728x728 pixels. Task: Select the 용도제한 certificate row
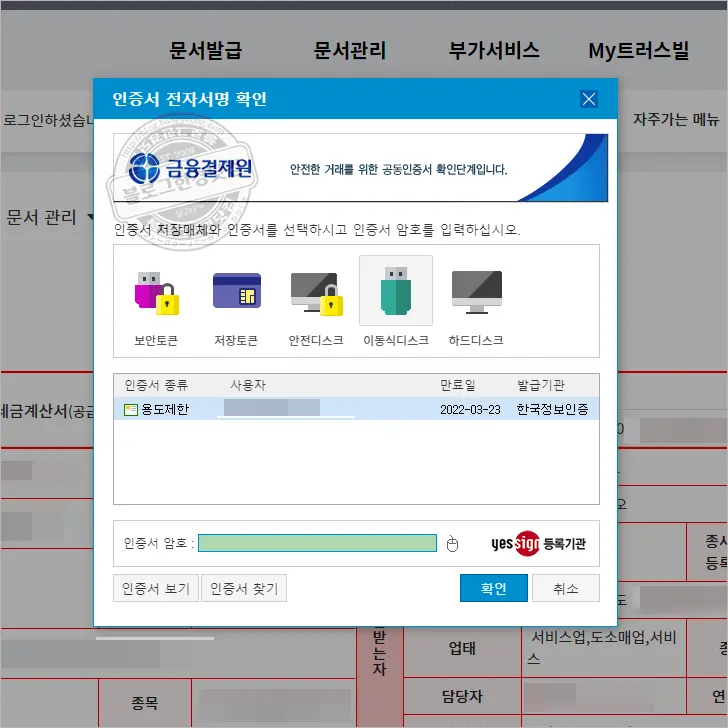(356, 409)
